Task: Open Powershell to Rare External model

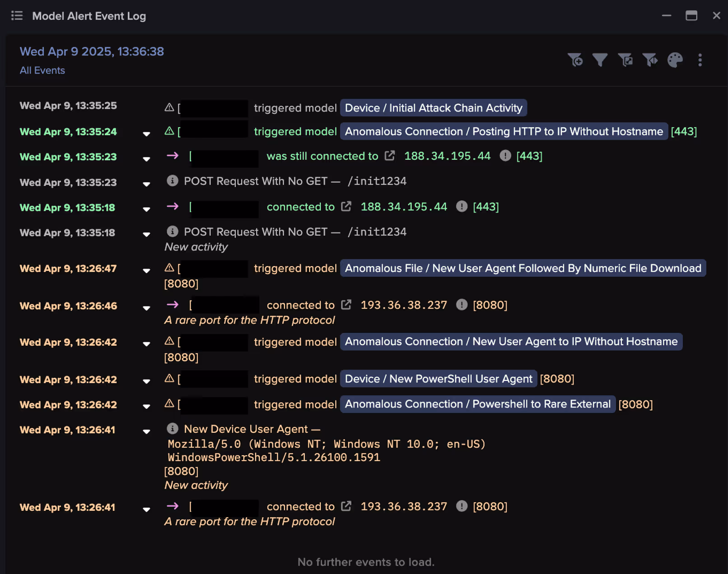Action: [478, 404]
